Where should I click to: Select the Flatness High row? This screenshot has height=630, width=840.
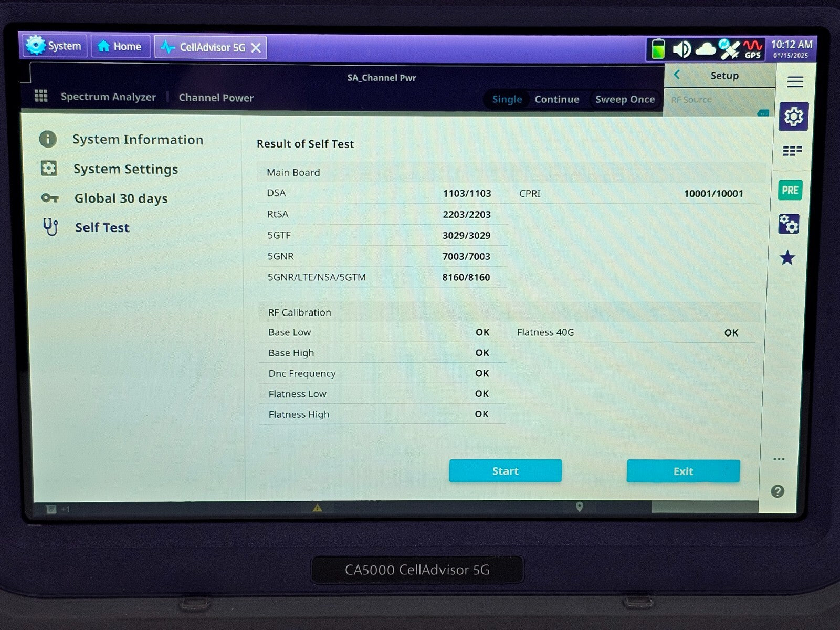coord(383,414)
